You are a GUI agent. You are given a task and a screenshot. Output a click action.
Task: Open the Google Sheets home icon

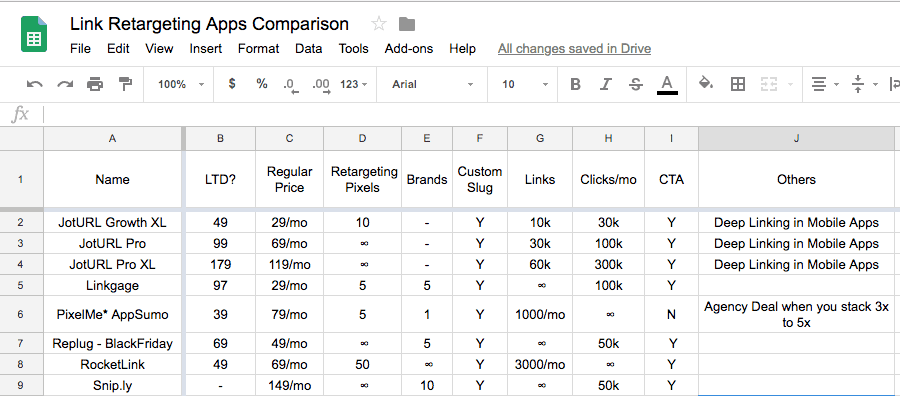point(34,34)
